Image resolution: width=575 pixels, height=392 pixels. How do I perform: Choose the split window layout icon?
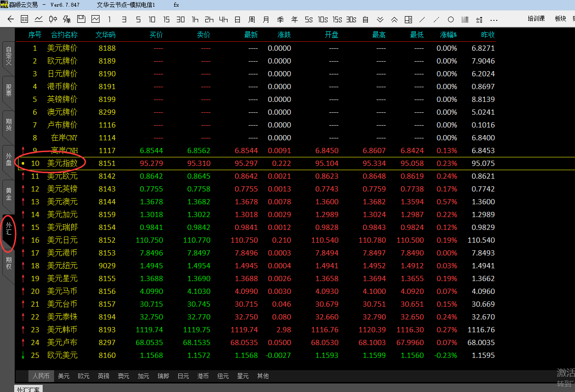(408, 19)
